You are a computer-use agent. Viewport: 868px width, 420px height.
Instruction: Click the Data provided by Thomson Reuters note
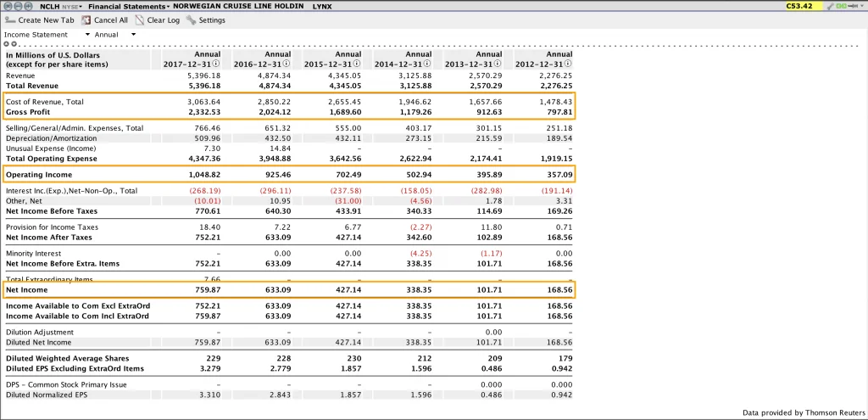[x=804, y=413]
